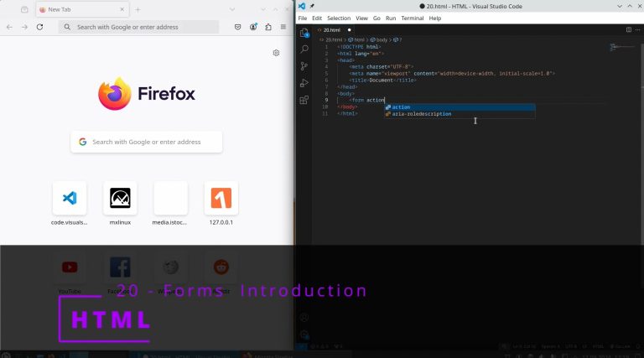Open New Tab personalize gear icon
This screenshot has width=644, height=358.
pos(276,53)
